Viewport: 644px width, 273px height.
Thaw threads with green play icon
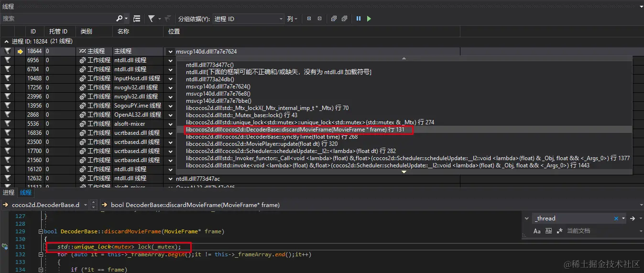369,19
